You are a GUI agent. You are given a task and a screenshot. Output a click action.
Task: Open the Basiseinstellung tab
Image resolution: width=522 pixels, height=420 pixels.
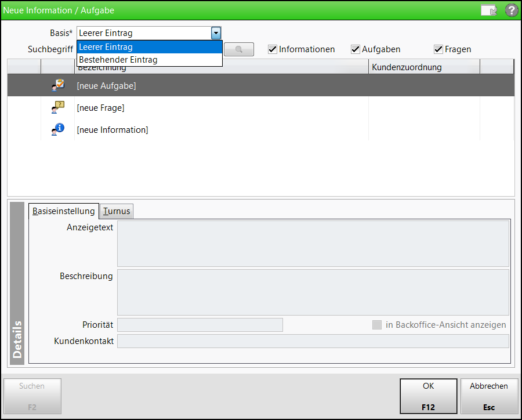64,211
